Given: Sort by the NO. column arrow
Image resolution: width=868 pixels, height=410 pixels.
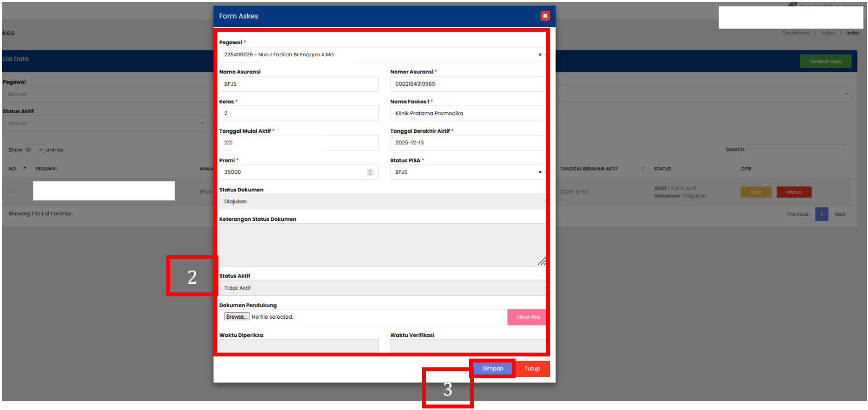Looking at the screenshot, I should (25, 168).
